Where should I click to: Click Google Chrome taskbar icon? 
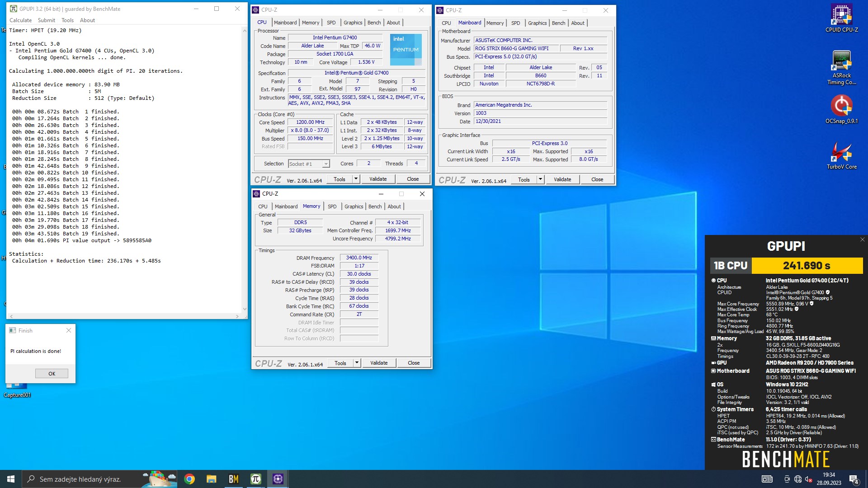[x=189, y=479]
